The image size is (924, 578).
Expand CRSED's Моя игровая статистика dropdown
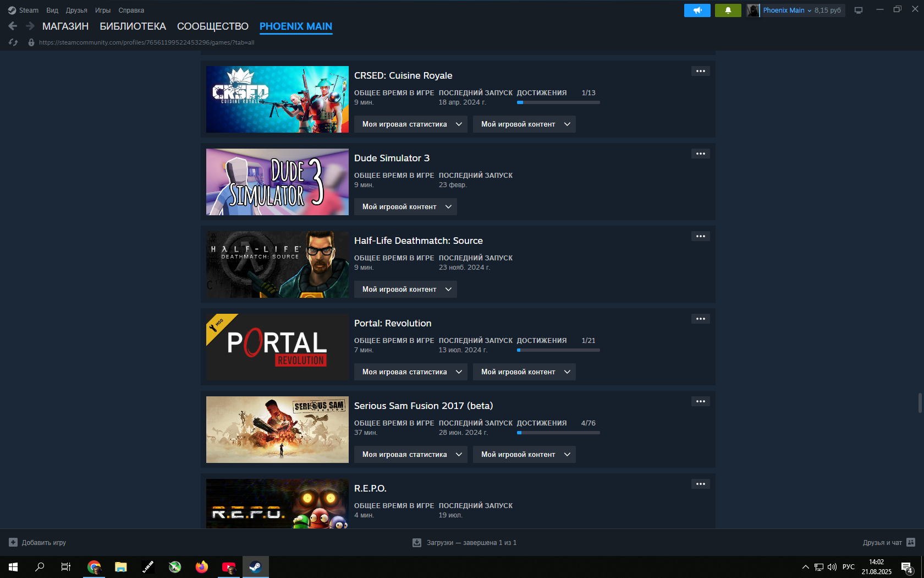click(411, 124)
